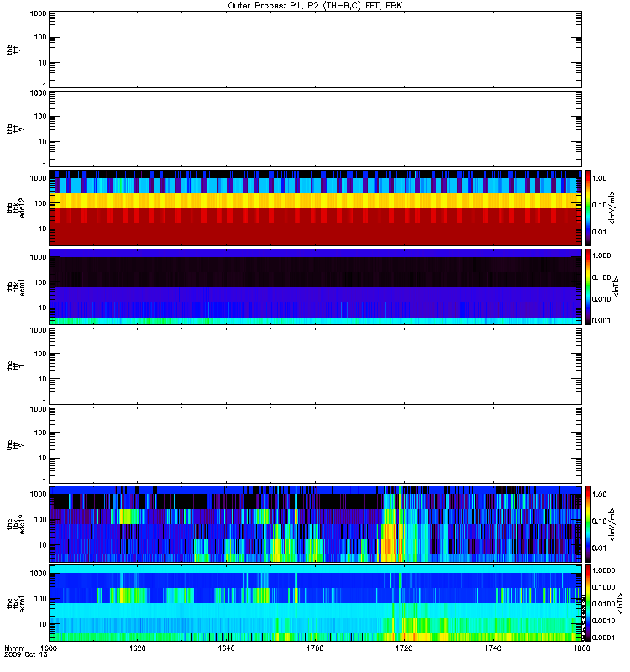Viewport: 630px width, 672px height.
Task: Click the thc fbk scm1 color bar
Action: (588, 603)
